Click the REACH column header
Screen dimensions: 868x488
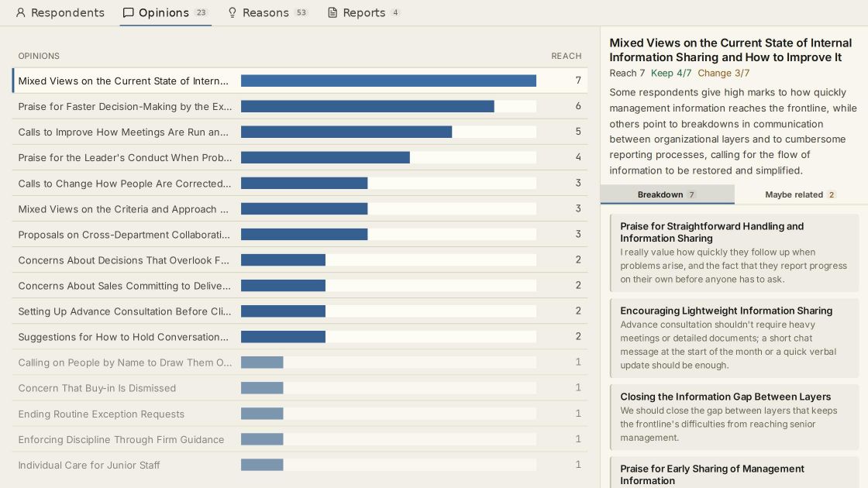(x=567, y=56)
